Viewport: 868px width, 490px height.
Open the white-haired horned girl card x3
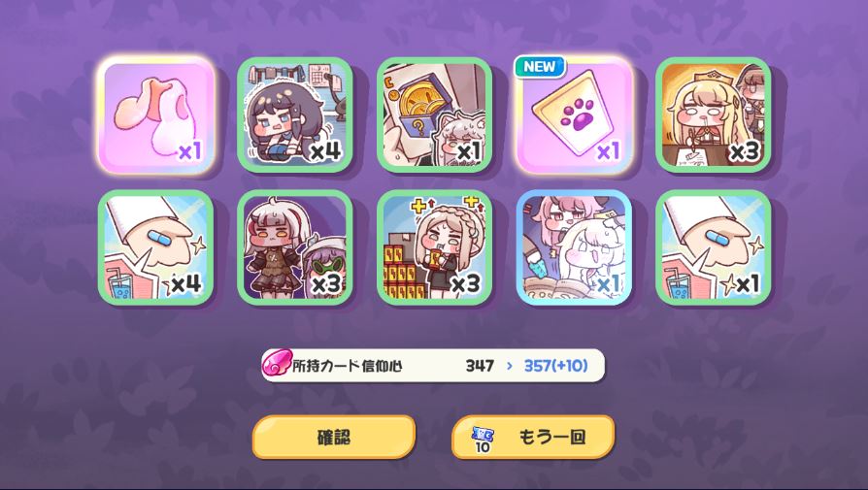pyautogui.click(x=295, y=247)
